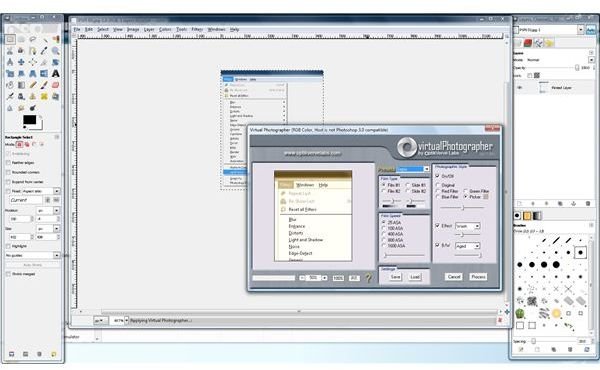Click the yellow question mark help icon

tap(368, 277)
